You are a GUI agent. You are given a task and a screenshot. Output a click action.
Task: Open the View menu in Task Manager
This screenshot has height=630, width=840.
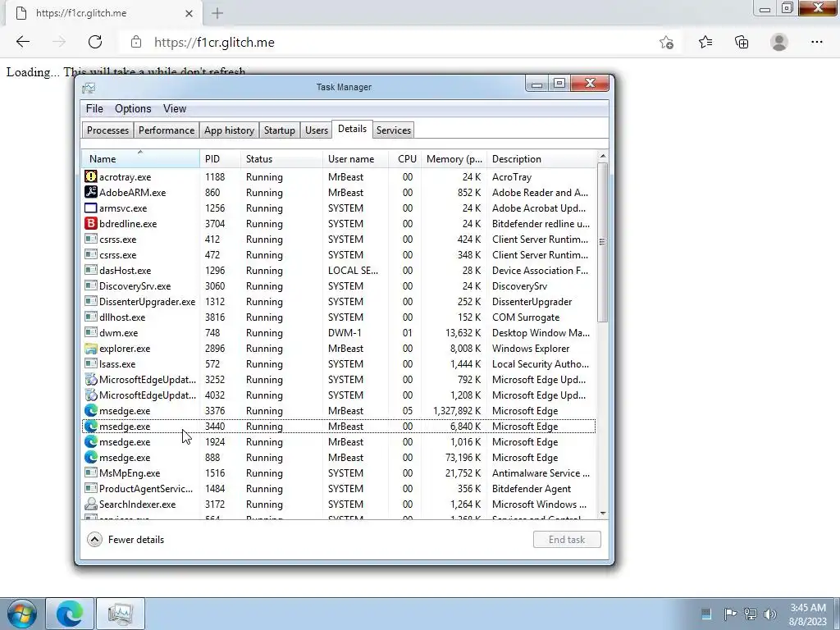coord(175,109)
